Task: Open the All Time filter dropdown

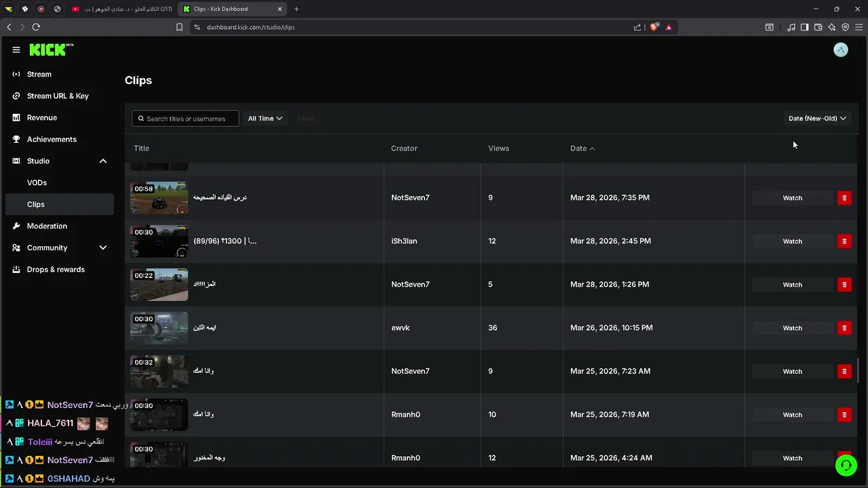Action: (x=265, y=119)
